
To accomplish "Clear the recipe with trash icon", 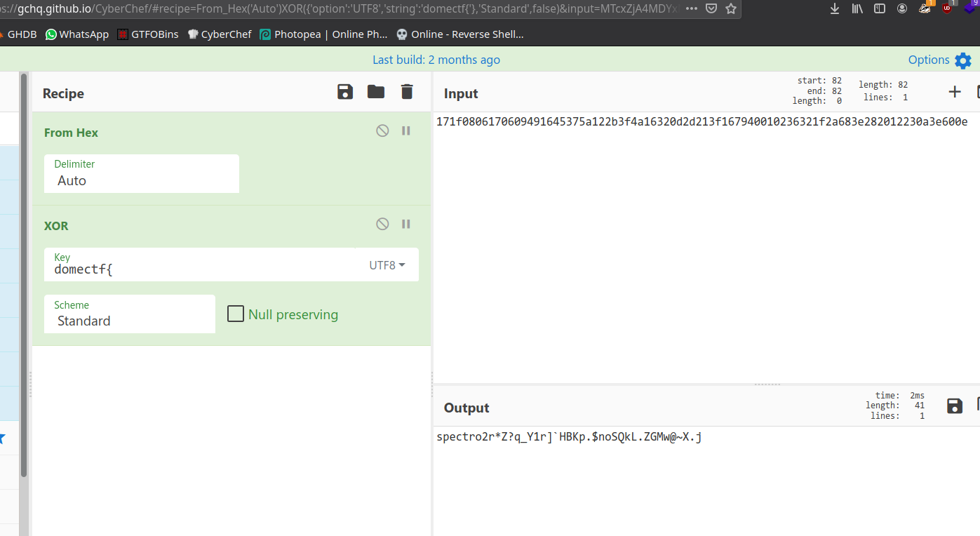I will click(407, 92).
